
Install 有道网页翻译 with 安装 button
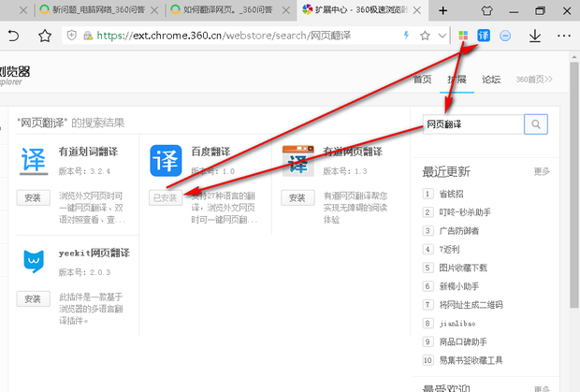297,197
